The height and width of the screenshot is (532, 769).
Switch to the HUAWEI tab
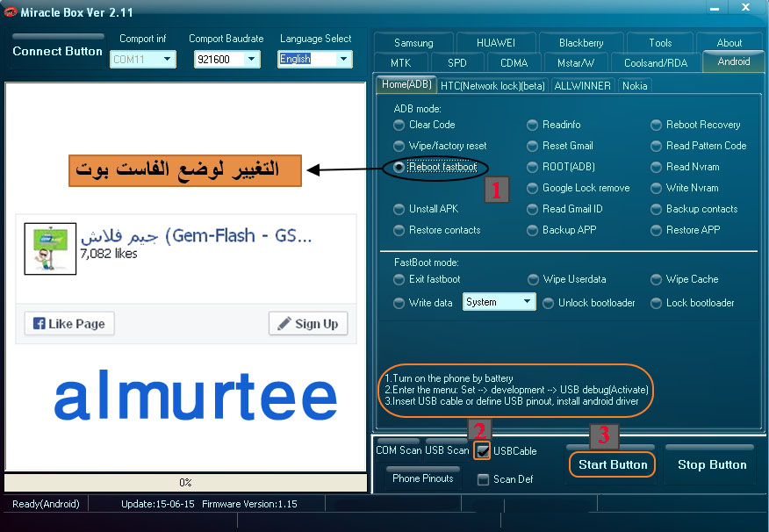click(x=496, y=43)
